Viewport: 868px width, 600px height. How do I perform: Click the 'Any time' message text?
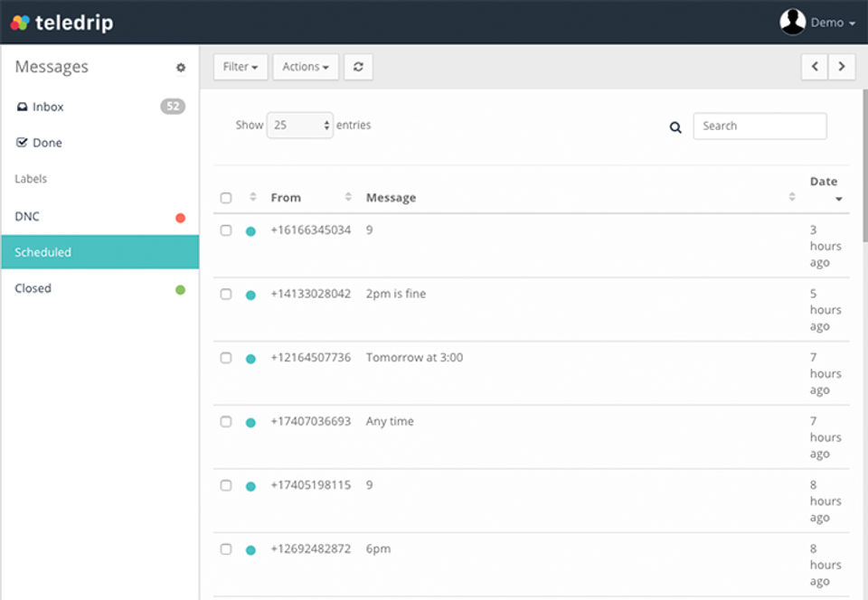pos(390,421)
